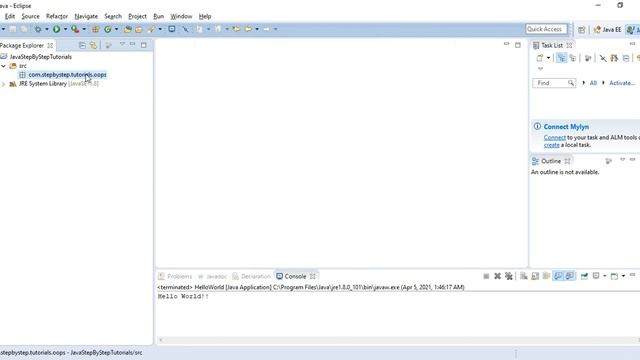Click the Open Task folder icon

tap(139, 29)
